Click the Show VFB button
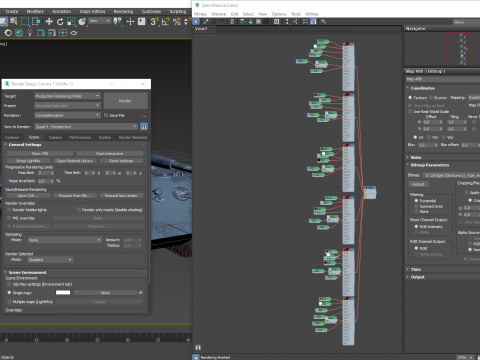Viewport: 480px width, 360px height. (x=40, y=153)
